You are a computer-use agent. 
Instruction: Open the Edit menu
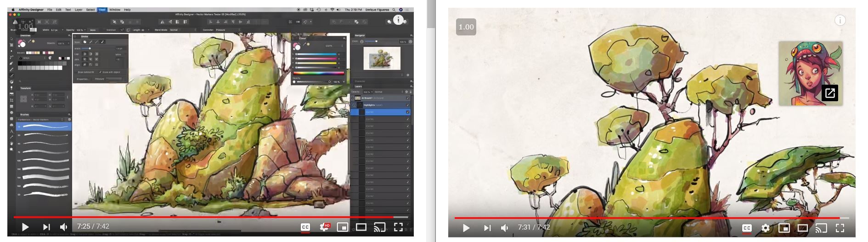[x=59, y=9]
